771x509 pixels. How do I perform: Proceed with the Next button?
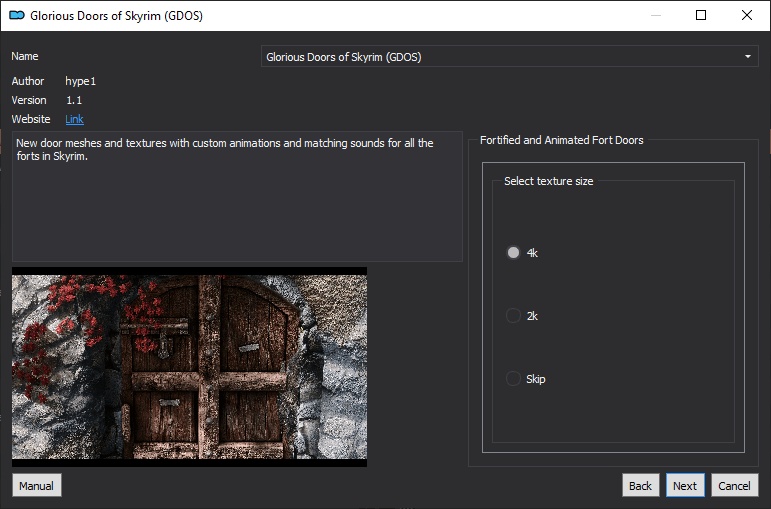click(x=685, y=485)
